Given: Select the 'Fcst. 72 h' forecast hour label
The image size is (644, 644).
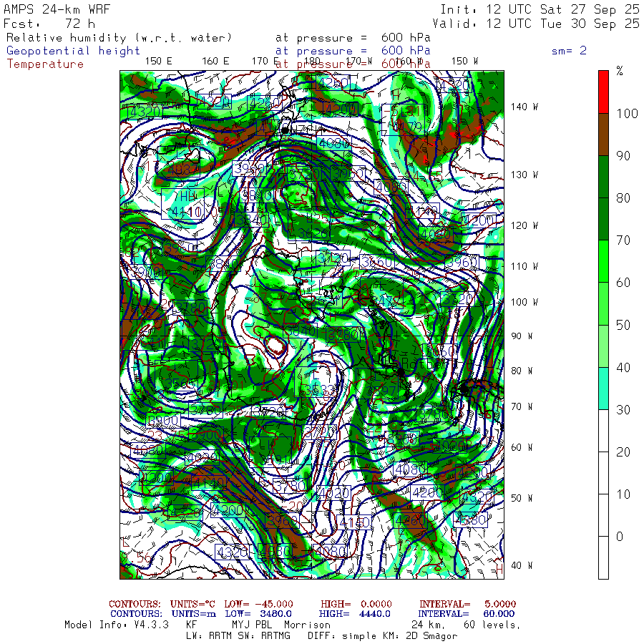Looking at the screenshot, I should pyautogui.click(x=49, y=23).
